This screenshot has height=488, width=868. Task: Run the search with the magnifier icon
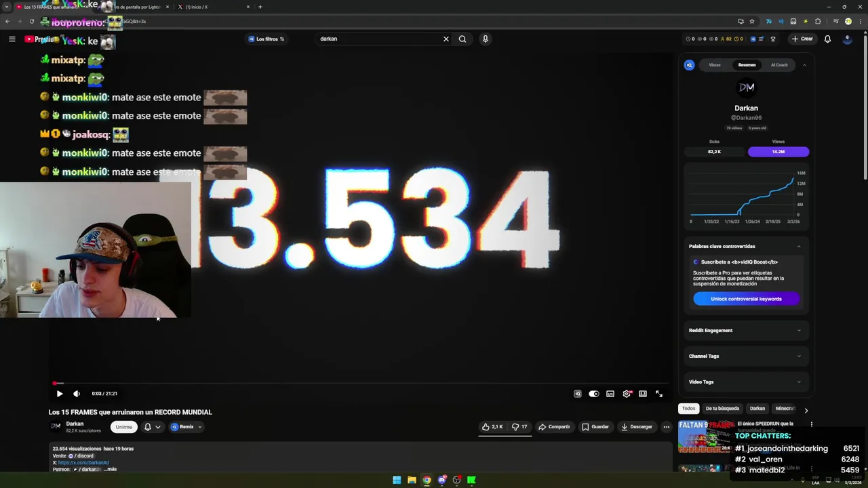coord(462,39)
